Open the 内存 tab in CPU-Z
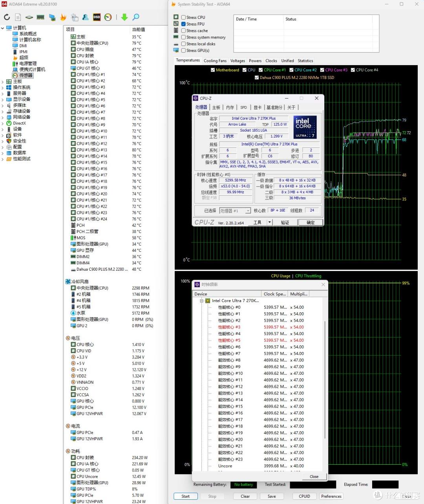The image size is (424, 504). point(230,107)
